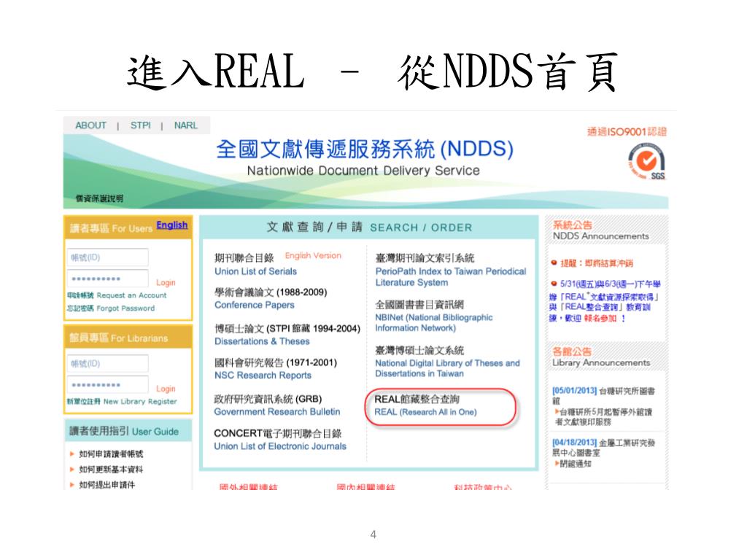
Task: Click the 系統公告 NDDS Announcements header
Action: (x=600, y=230)
